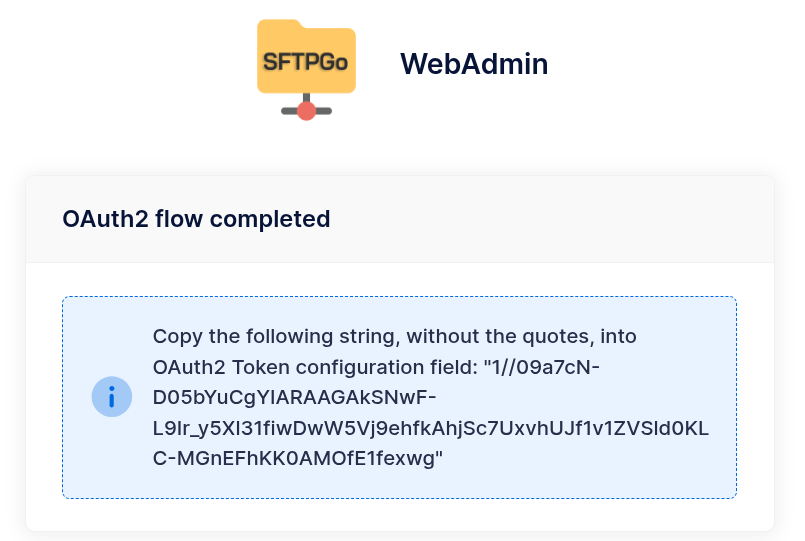Click the blue info circle icon
Screen dimensions: 805x541
pyautogui.click(x=112, y=397)
